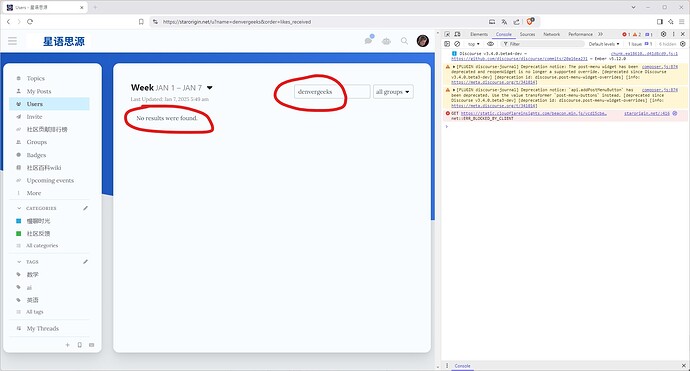Image resolution: width=690 pixels, height=371 pixels.
Task: Toggle live expression eye icon
Action: tap(490, 44)
